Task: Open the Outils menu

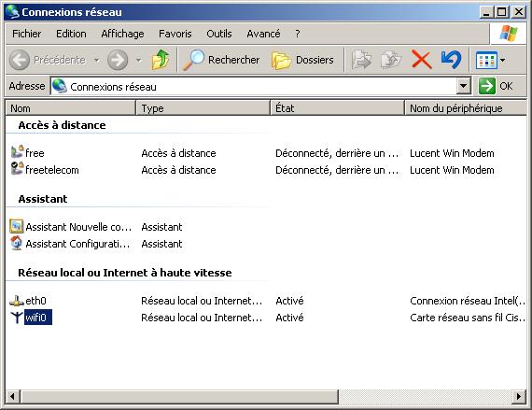Action: pos(218,34)
